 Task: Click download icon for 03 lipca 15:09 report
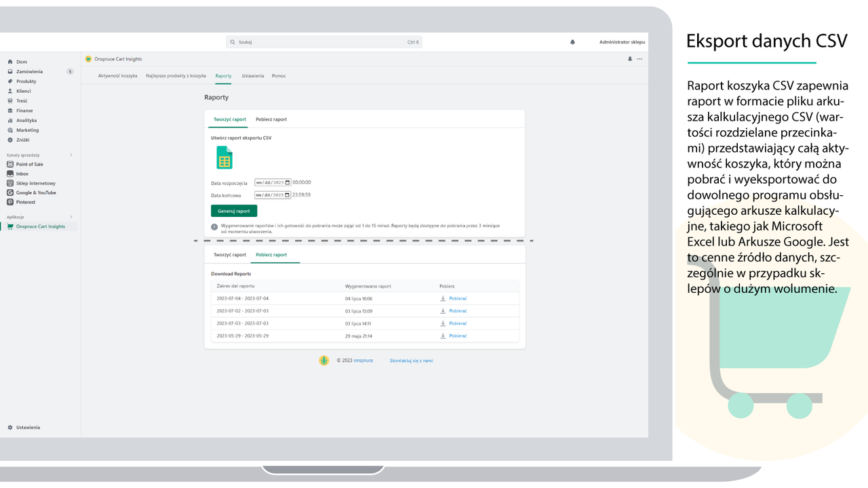[x=443, y=311]
